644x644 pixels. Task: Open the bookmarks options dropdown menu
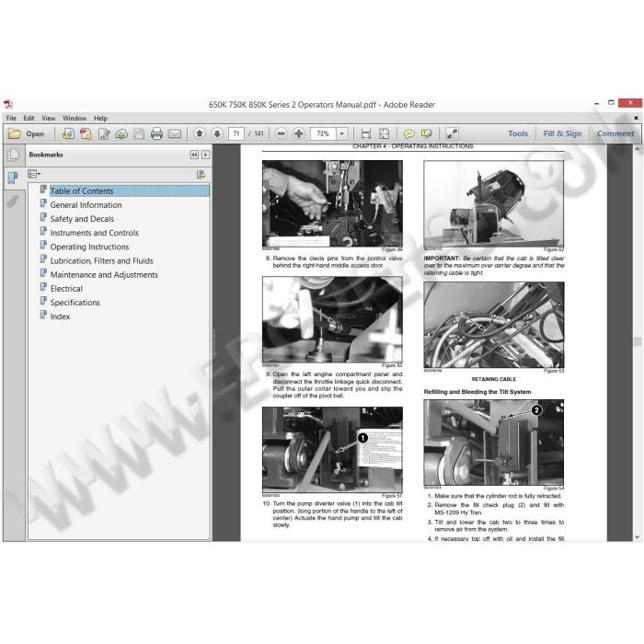34,174
